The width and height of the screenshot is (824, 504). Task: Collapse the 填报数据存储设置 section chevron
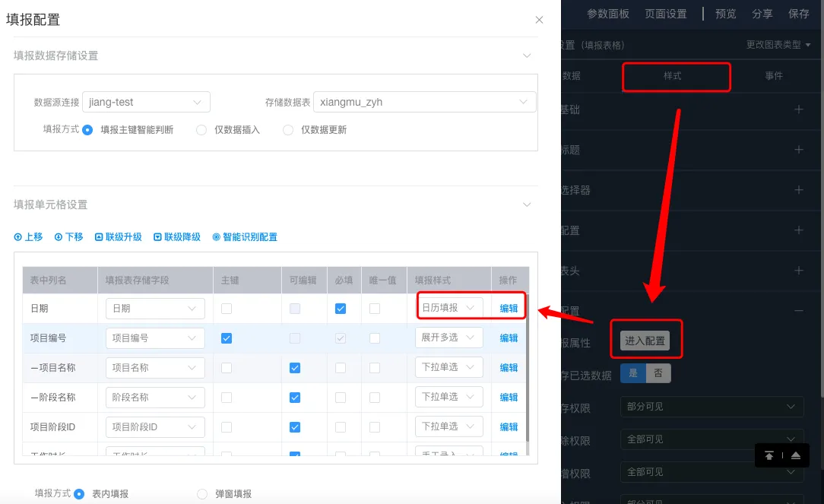point(527,55)
